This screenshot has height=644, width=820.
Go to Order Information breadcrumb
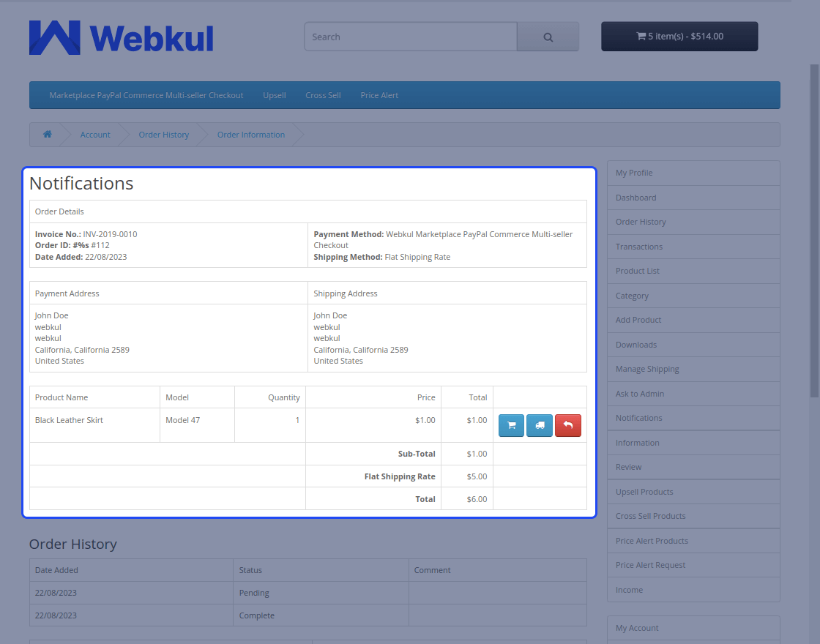click(251, 135)
